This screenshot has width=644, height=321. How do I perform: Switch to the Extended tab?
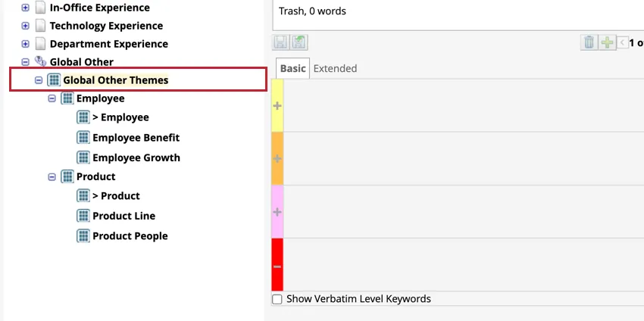point(335,68)
